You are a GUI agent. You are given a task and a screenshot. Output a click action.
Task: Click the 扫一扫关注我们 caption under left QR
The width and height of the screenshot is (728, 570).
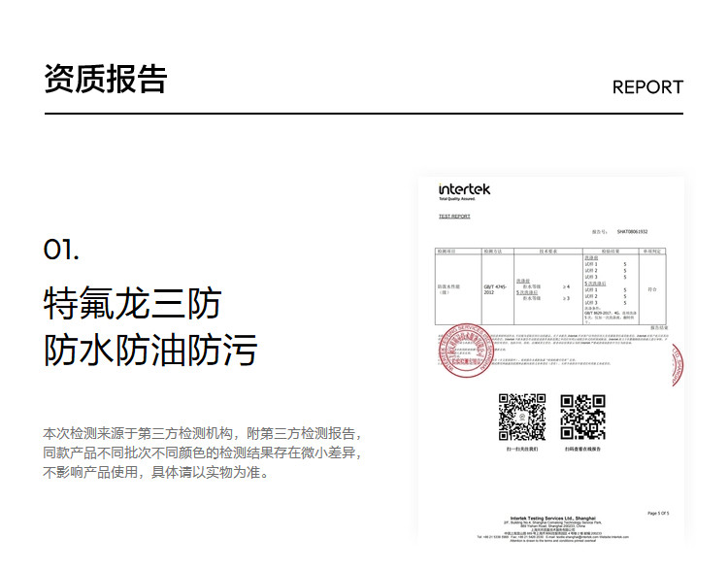point(521,451)
